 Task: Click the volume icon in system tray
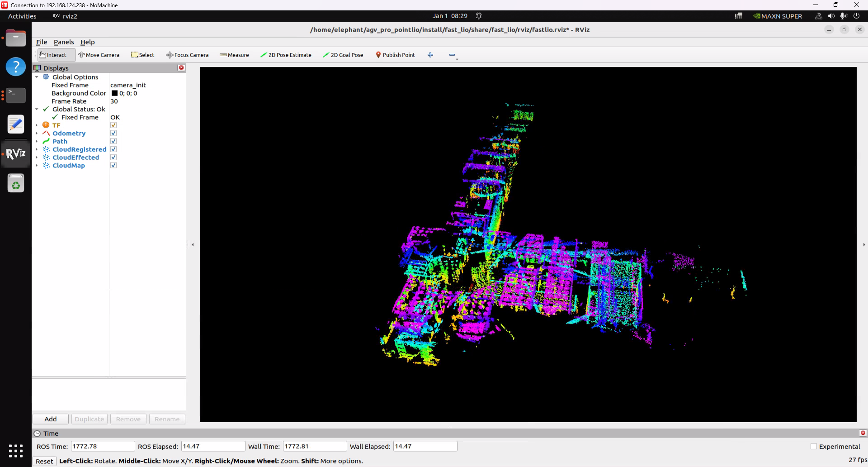pos(831,16)
